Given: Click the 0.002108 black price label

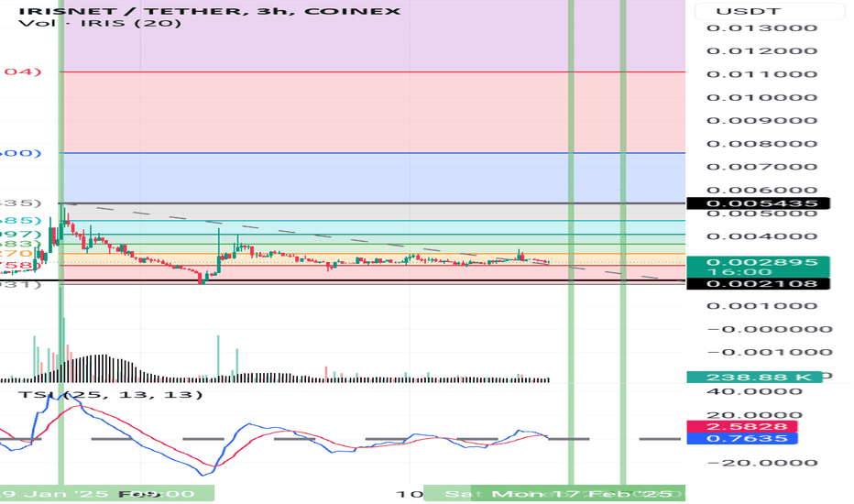Looking at the screenshot, I should click(x=758, y=283).
